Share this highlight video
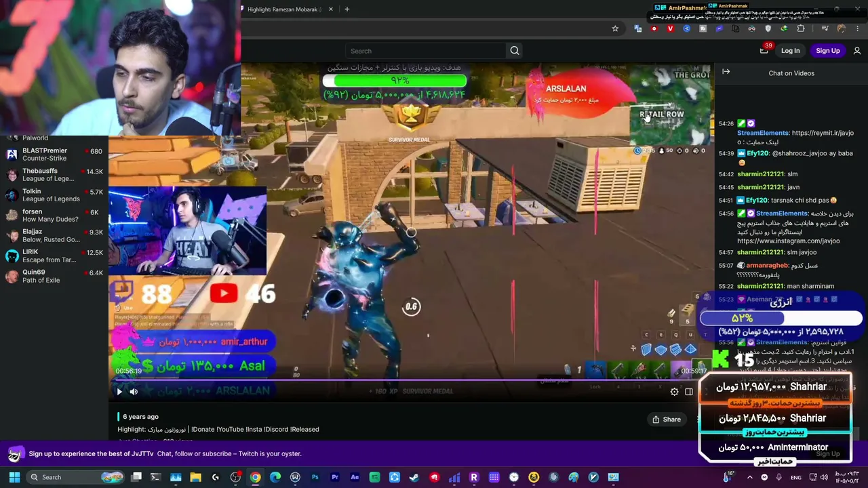Viewport: 868px width, 488px height. pos(666,419)
